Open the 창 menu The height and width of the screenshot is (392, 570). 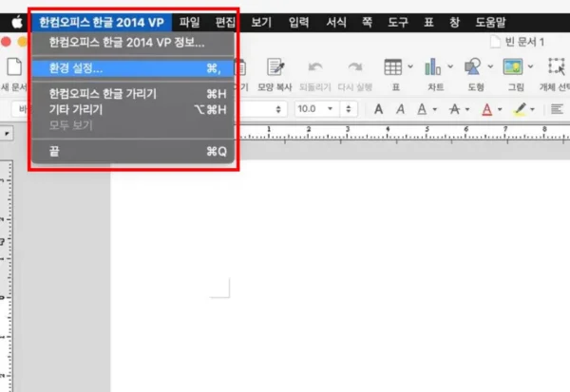[x=454, y=23]
